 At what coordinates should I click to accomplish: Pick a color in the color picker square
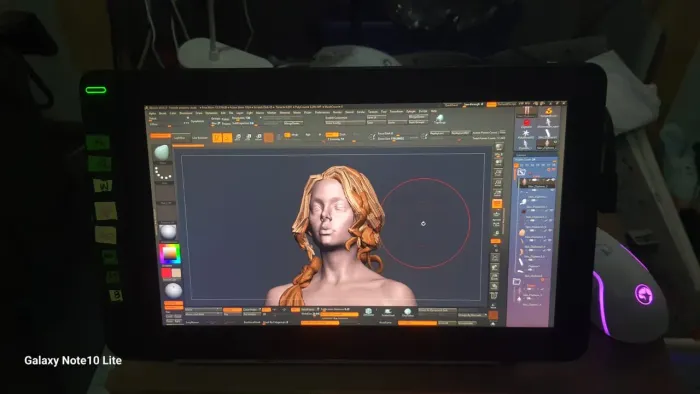click(x=169, y=254)
